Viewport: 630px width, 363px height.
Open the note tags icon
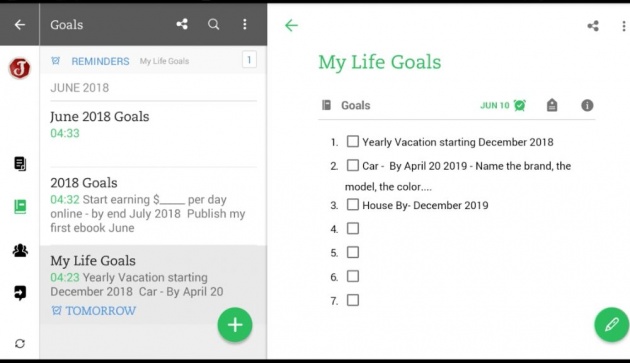pos(552,105)
